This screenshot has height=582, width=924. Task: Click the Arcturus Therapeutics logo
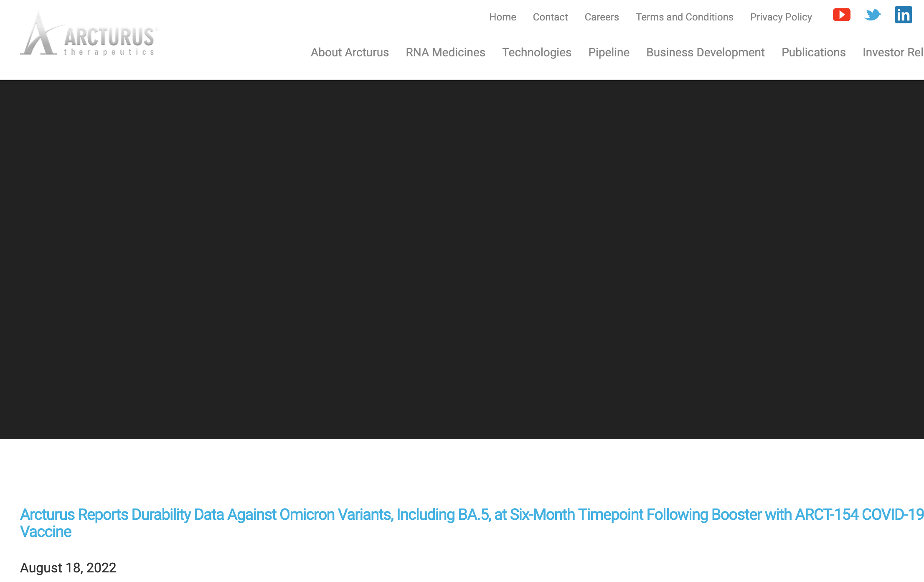(x=89, y=34)
